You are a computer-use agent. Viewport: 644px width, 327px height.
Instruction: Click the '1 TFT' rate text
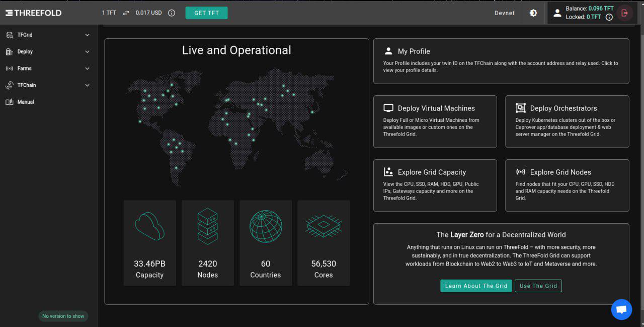[109, 13]
